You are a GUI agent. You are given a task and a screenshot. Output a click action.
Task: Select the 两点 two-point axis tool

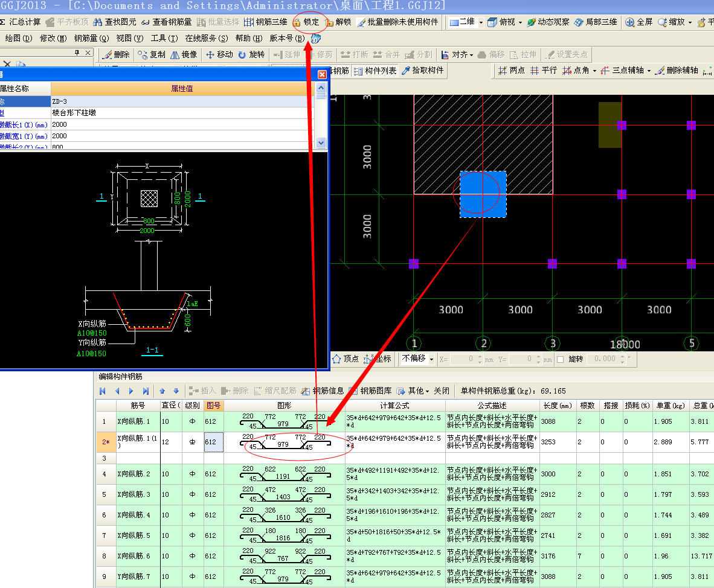512,71
